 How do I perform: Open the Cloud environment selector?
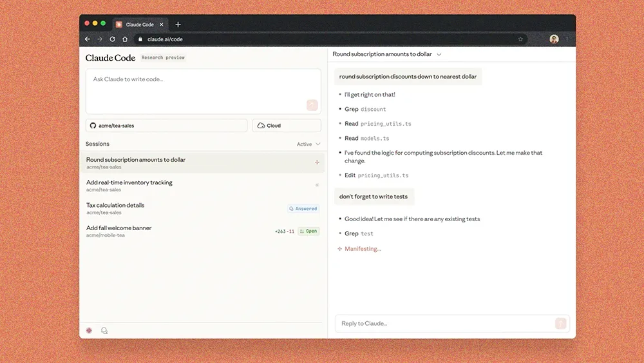287,125
